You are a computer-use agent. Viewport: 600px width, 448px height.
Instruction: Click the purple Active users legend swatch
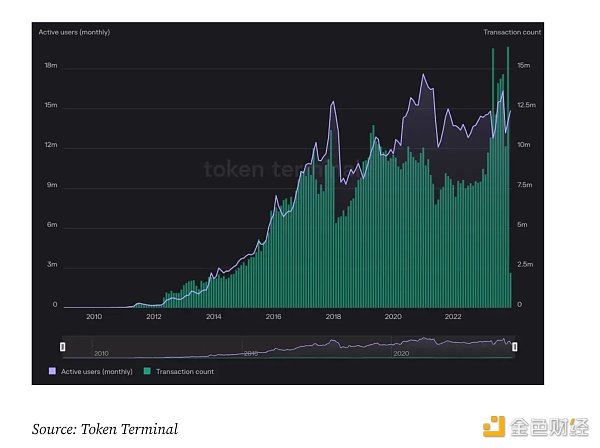52,371
